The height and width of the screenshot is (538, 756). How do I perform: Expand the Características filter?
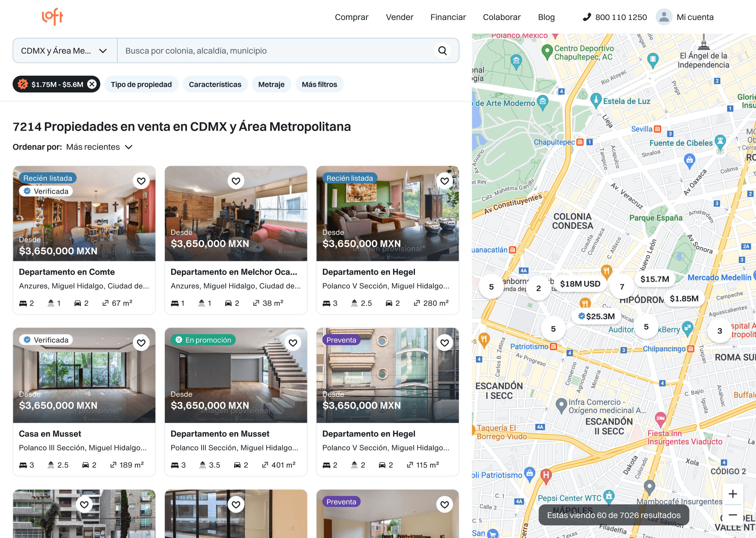click(x=215, y=84)
